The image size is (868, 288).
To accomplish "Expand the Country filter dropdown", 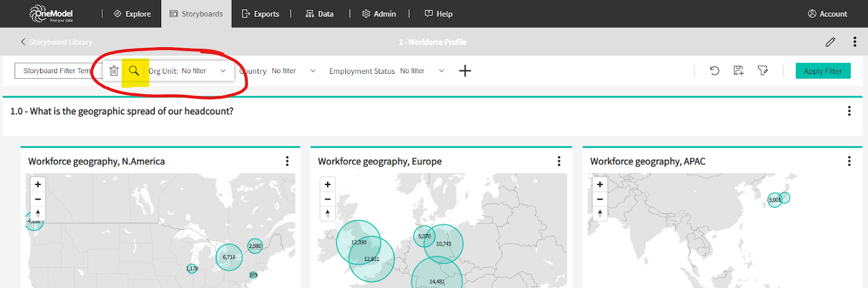I will tap(312, 71).
